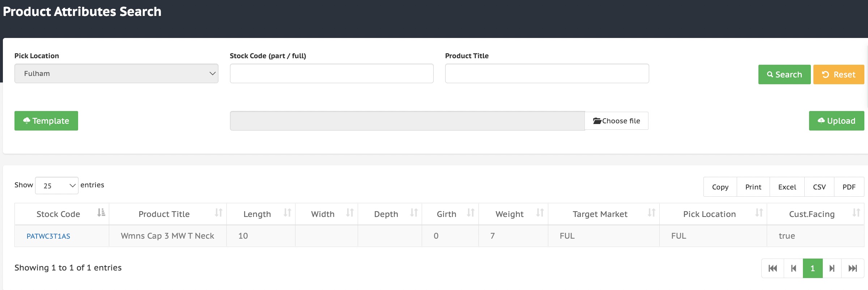Export table to Excel

[x=787, y=187]
